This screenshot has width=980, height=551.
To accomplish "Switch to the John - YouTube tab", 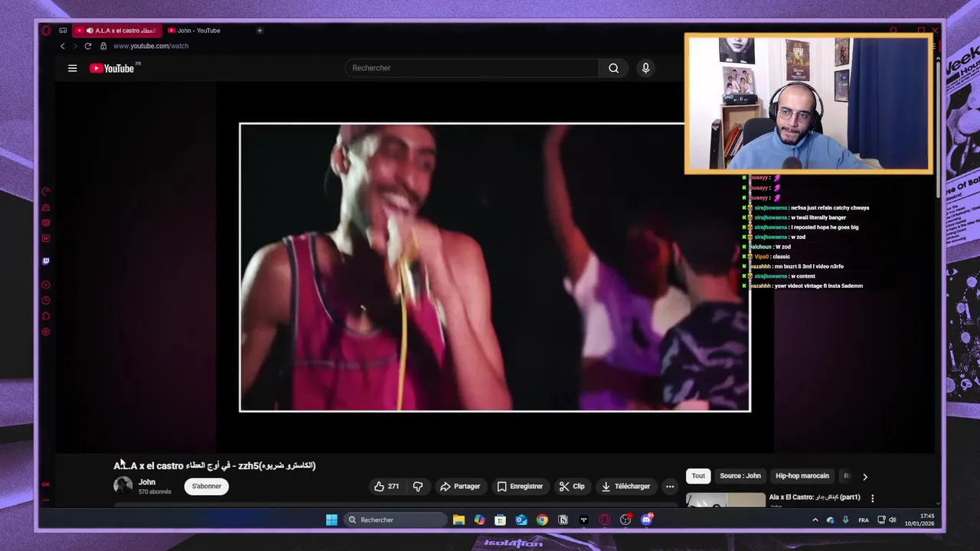I will 198,31.
